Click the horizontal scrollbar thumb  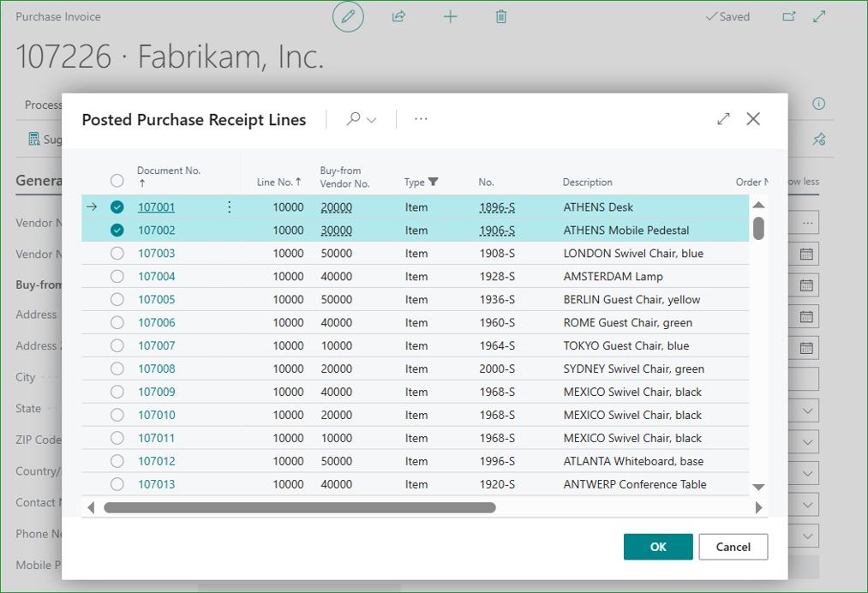(x=300, y=507)
